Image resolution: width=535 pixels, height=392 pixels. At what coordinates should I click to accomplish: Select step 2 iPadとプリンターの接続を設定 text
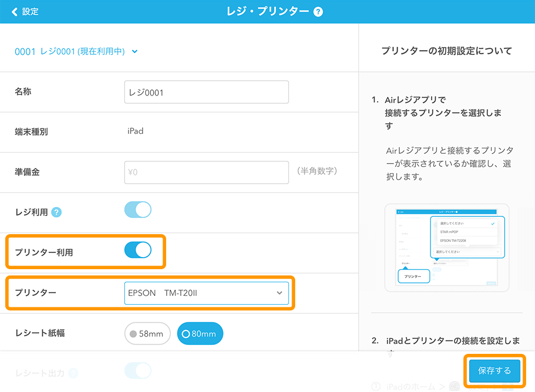coord(452,347)
